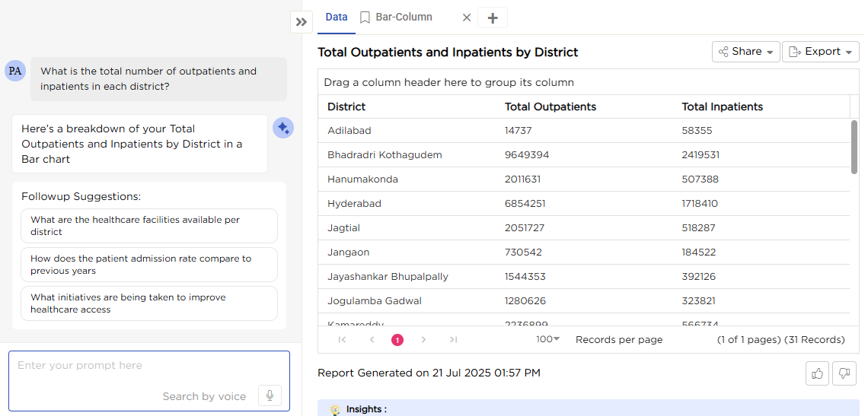Click the table vertical scrollbar
The width and height of the screenshot is (868, 416).
854,147
